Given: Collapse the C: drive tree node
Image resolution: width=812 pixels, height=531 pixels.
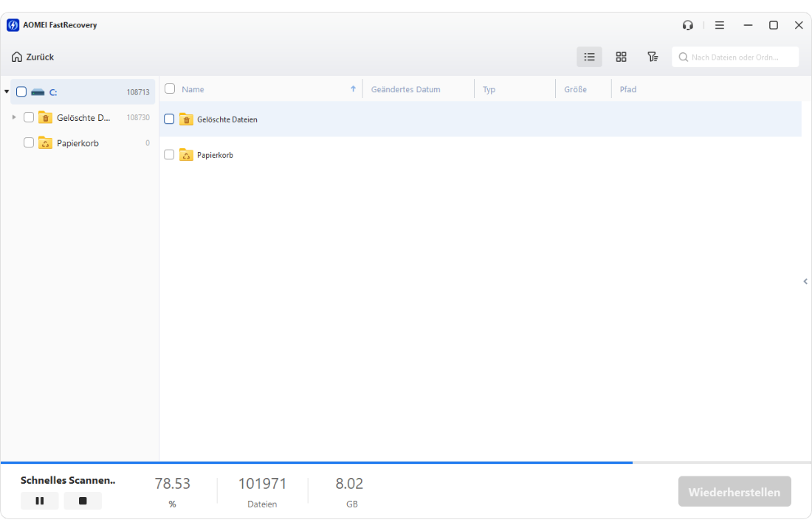Looking at the screenshot, I should pos(7,92).
